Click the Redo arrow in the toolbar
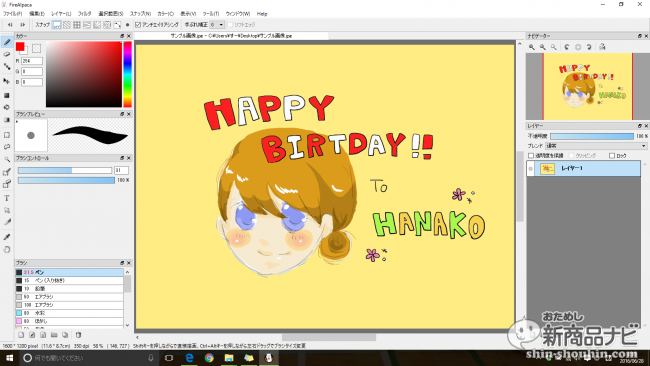Screen dimensions: 650x366 click(22, 25)
